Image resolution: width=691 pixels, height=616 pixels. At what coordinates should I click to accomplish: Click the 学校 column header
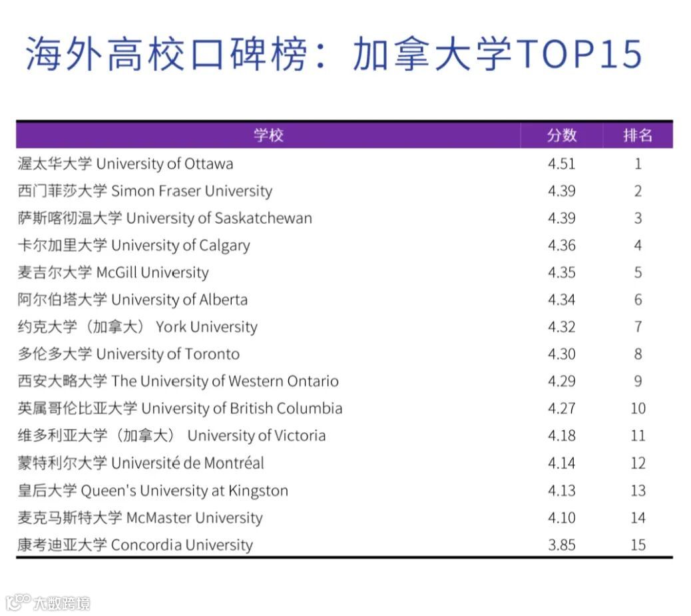click(268, 135)
